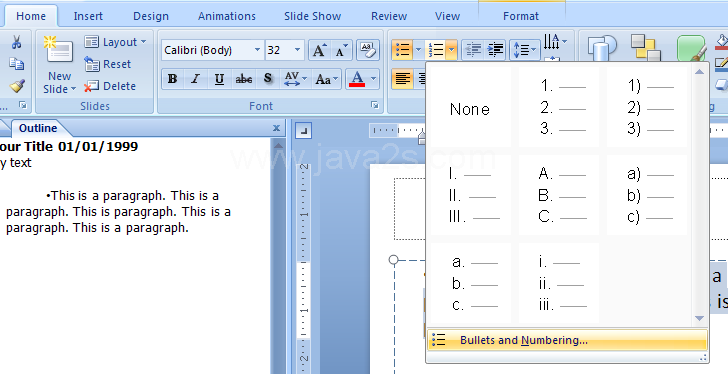Open Bullets and Numbering dialog
This screenshot has width=728, height=374.
click(x=567, y=340)
